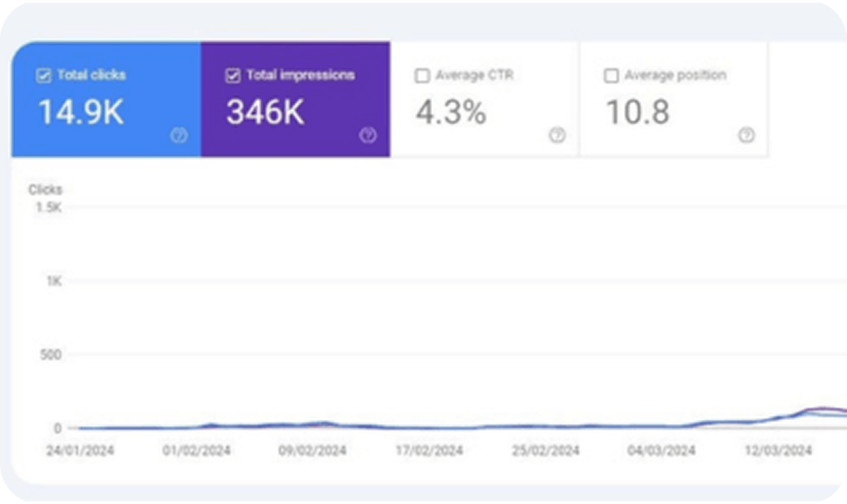Select the 14.9K total clicks value
The height and width of the screenshot is (504, 847).
(x=81, y=112)
